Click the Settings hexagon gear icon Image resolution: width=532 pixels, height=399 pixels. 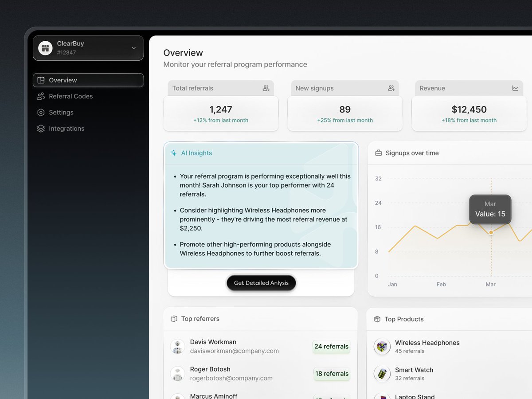tap(41, 113)
